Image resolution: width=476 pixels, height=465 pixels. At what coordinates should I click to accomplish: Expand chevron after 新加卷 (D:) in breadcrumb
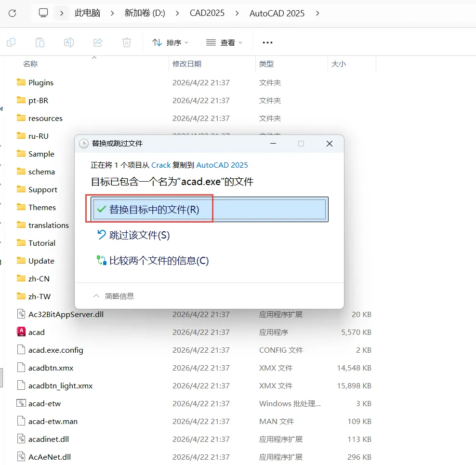tap(177, 13)
